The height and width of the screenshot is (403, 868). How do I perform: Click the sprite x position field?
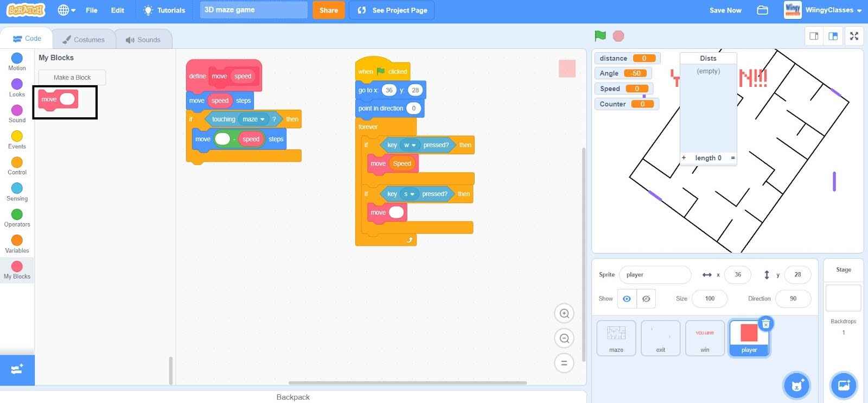(x=738, y=275)
